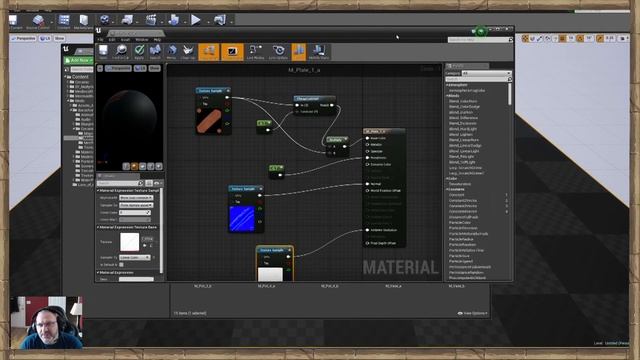This screenshot has width=640, height=360.
Task: Collapse the Content root folder in tree
Action: click(x=65, y=77)
